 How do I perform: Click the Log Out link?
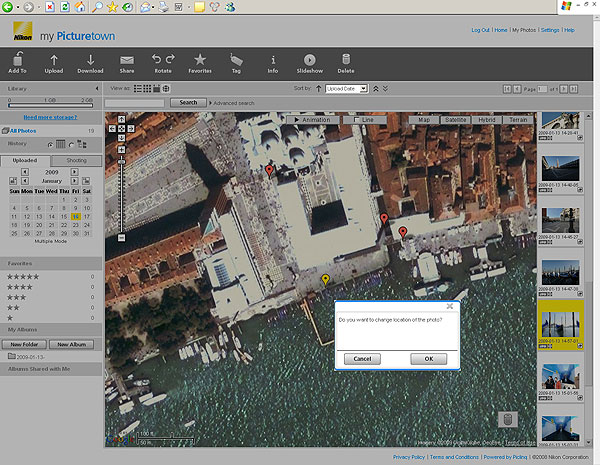(x=481, y=30)
